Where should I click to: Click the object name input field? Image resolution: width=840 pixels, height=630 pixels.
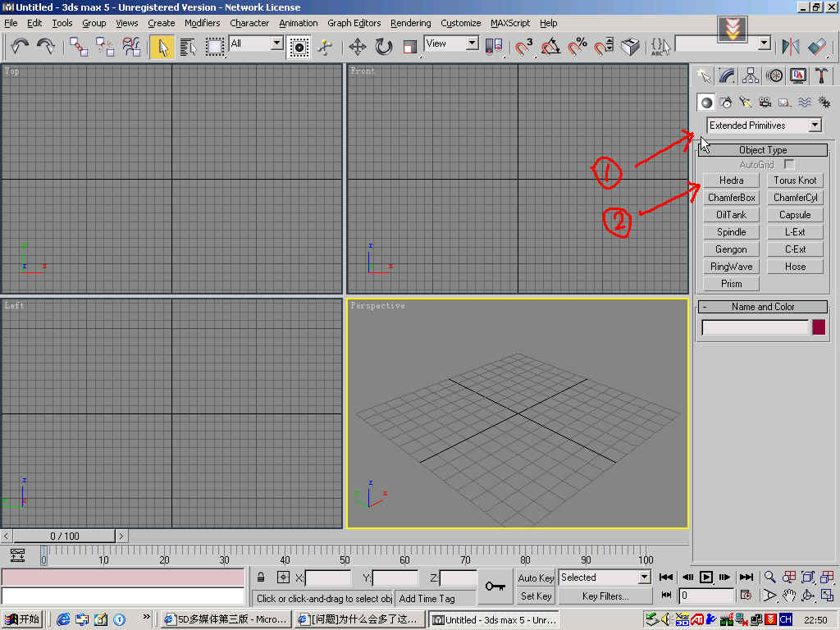[755, 327]
